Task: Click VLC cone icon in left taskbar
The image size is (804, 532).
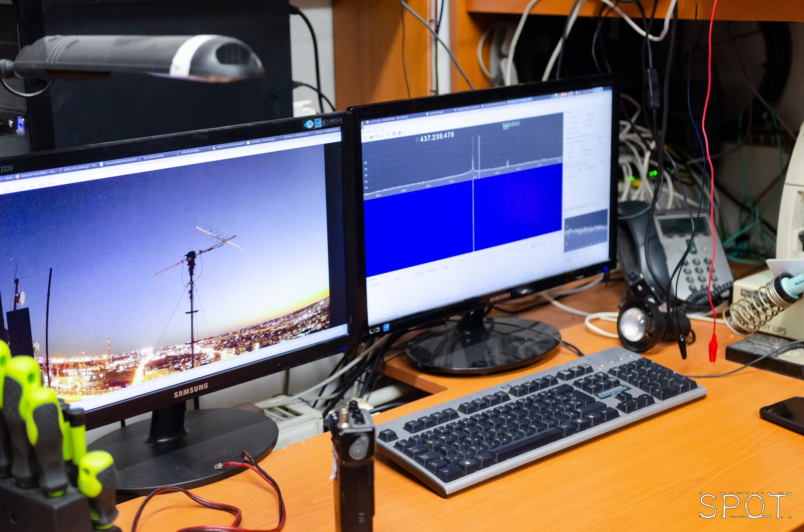Action: (214, 148)
